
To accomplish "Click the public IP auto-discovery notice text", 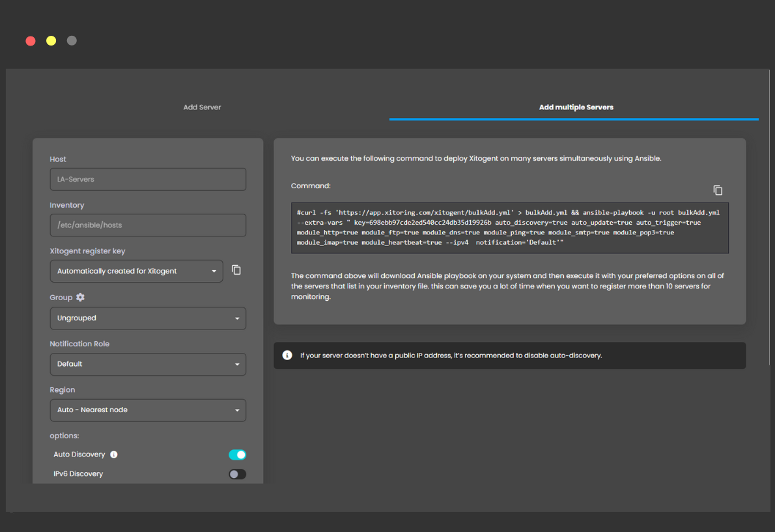I will click(451, 355).
